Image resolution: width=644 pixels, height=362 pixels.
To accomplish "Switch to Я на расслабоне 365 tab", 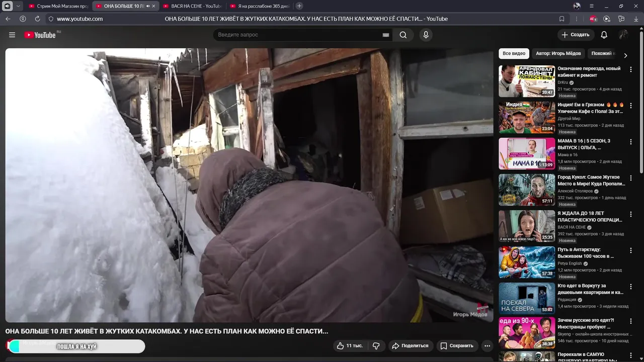I will click(259, 6).
